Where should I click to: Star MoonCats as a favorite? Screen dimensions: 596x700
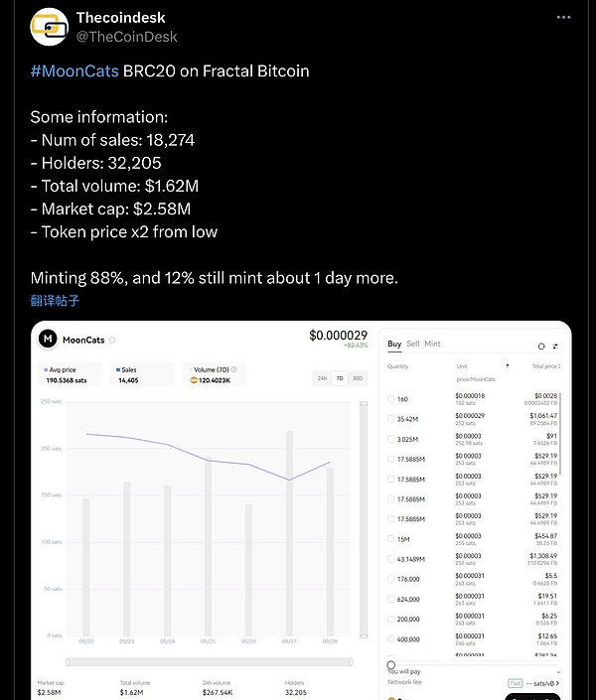click(112, 340)
